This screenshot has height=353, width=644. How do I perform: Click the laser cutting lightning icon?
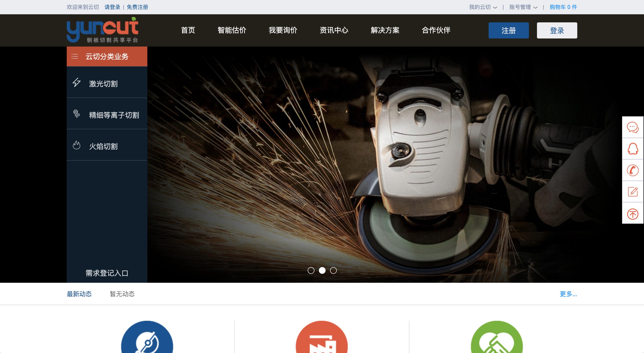77,82
